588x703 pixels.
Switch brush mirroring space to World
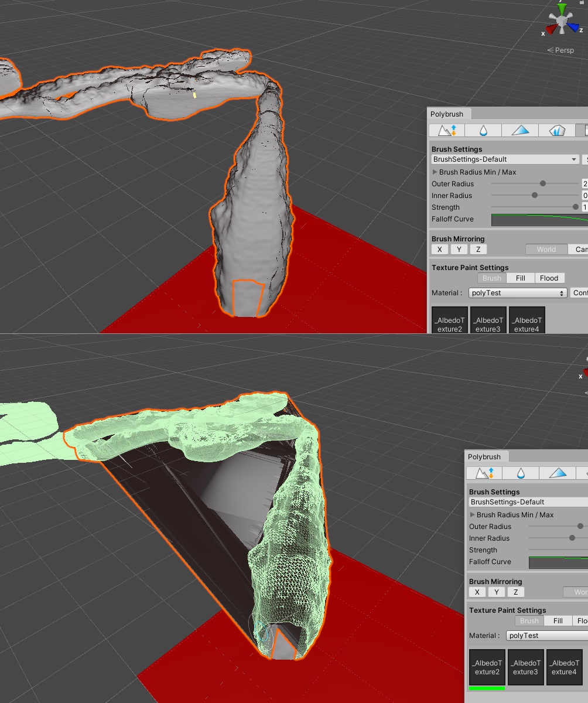point(546,249)
